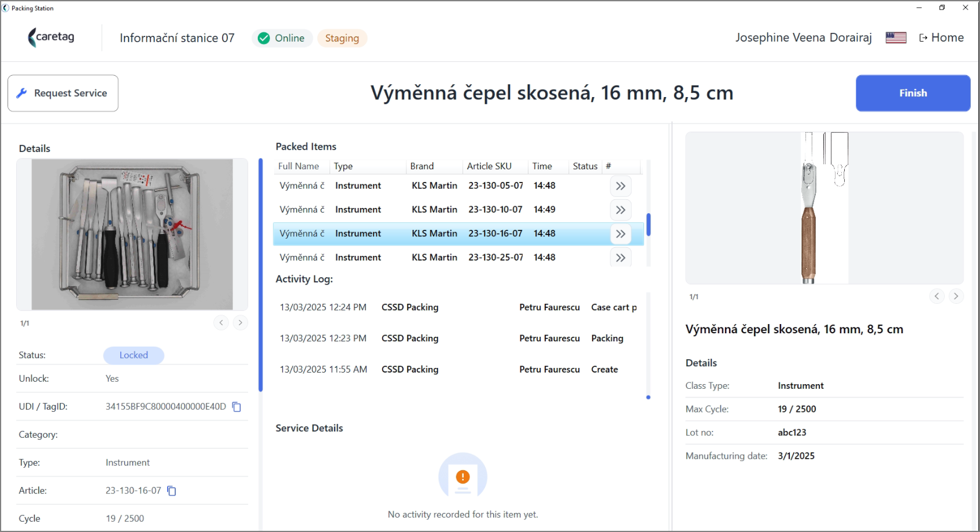Image resolution: width=980 pixels, height=532 pixels.
Task: Click the Home exit arrow icon
Action: 923,38
